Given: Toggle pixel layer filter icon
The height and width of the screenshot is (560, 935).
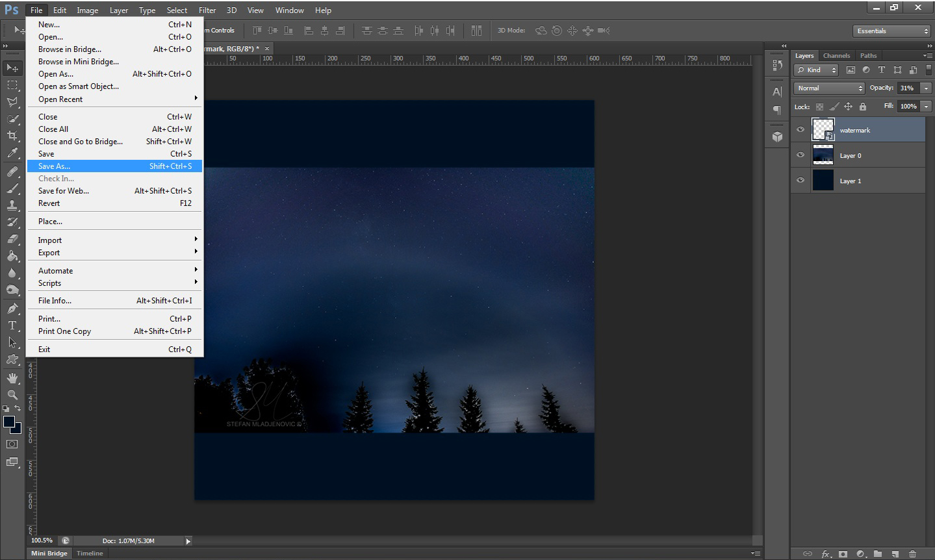Looking at the screenshot, I should 851,70.
